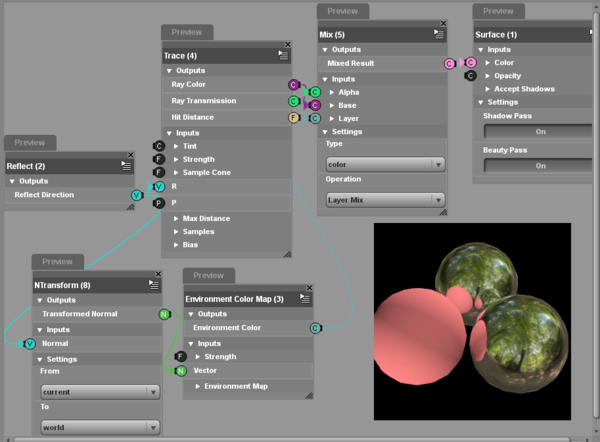The width and height of the screenshot is (600, 442).
Task: Click the NTransform Normal input connector
Action: coord(29,344)
